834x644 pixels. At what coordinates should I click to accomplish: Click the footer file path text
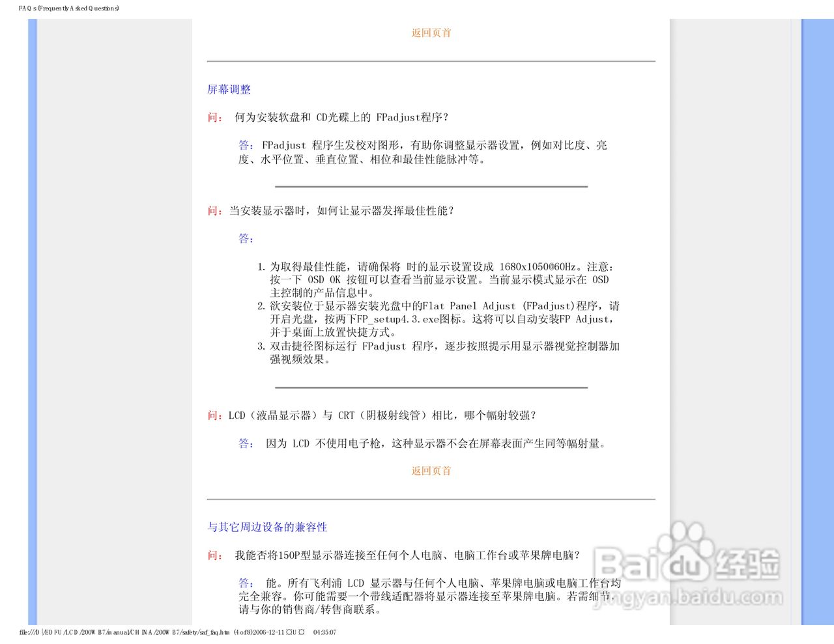178,632
